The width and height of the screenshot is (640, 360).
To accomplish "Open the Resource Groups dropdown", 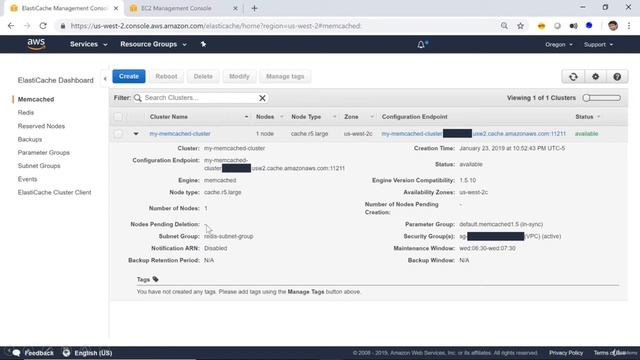I will click(153, 44).
